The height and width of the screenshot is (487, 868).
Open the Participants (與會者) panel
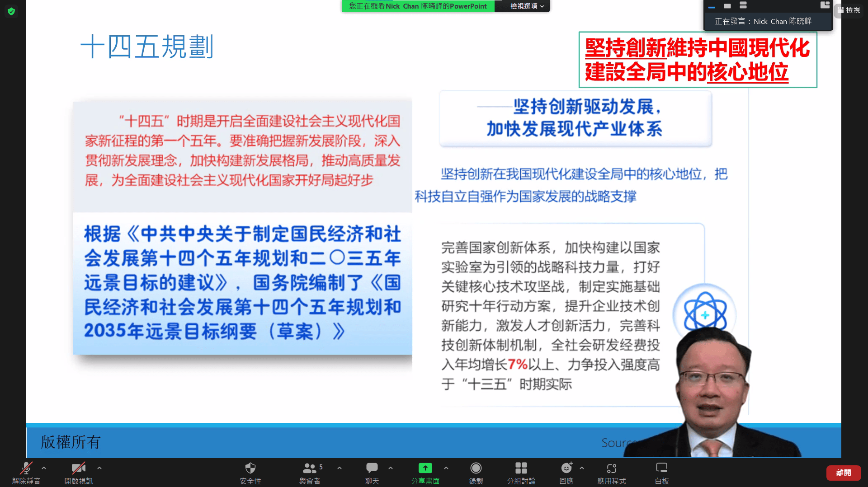pos(310,468)
